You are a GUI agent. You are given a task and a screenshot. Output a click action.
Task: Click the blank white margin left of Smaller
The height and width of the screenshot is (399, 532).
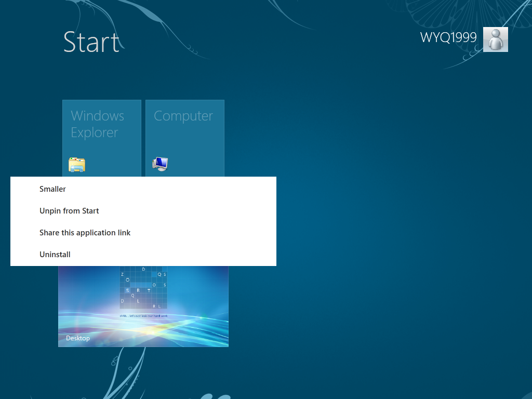point(24,189)
